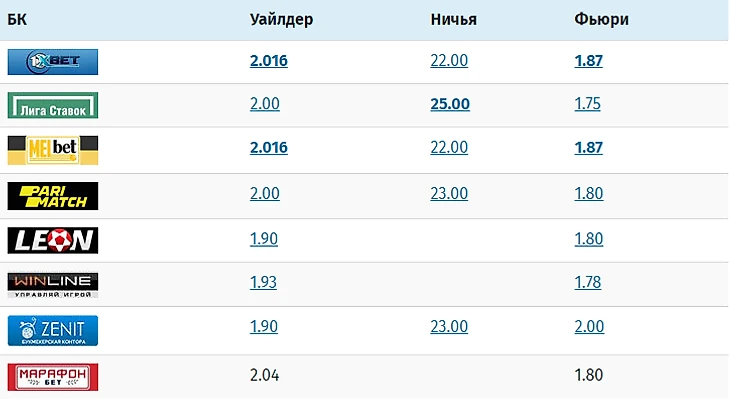Click the Лига Ставок logo
Image resolution: width=730 pixels, height=414 pixels.
pyautogui.click(x=53, y=105)
